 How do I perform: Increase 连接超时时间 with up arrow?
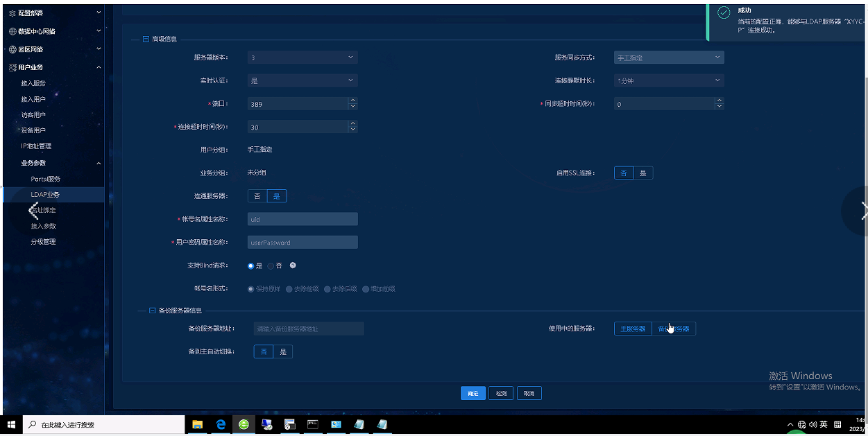(x=352, y=123)
